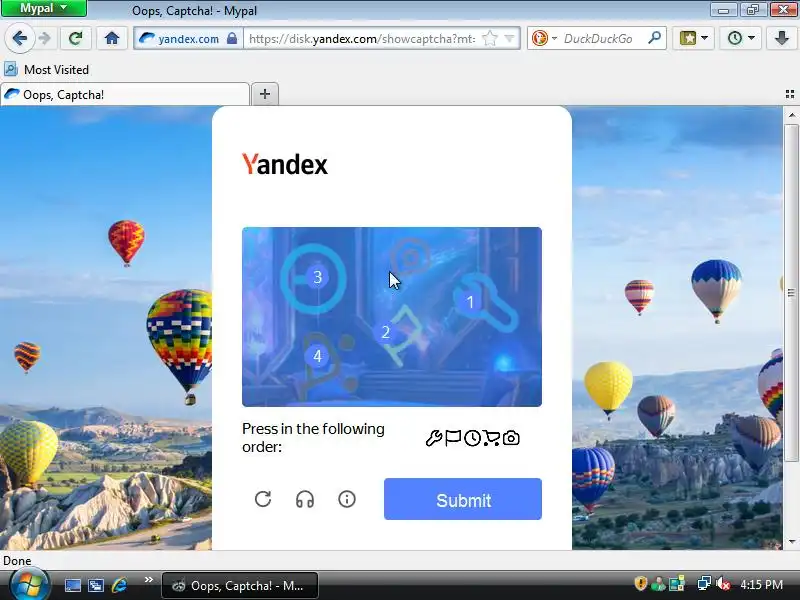Click the URL address field
The image size is (800, 600).
pyautogui.click(x=362, y=38)
